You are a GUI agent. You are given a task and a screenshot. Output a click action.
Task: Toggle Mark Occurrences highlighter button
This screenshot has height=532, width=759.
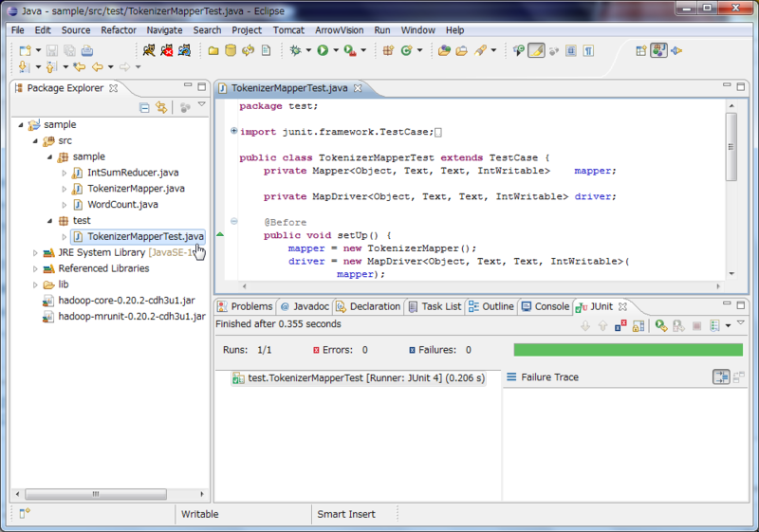(x=536, y=50)
